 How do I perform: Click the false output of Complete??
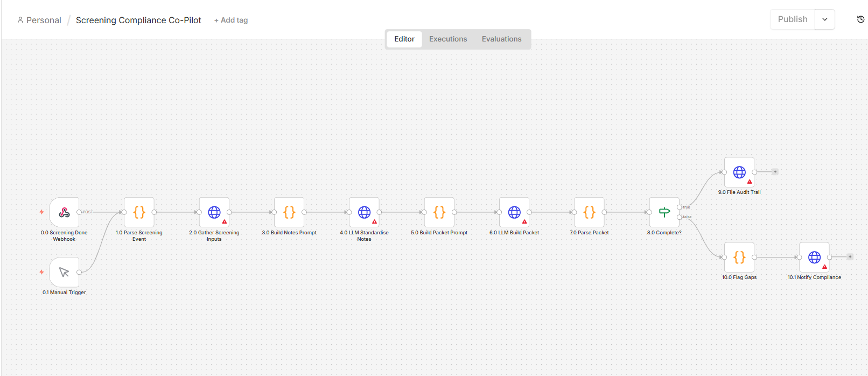(680, 217)
